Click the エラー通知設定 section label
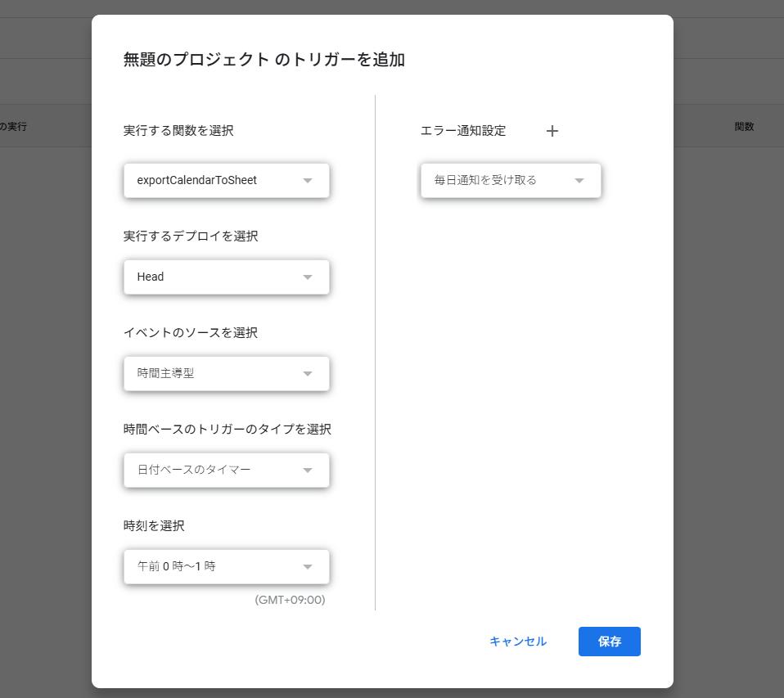The width and height of the screenshot is (784, 698). [x=463, y=131]
